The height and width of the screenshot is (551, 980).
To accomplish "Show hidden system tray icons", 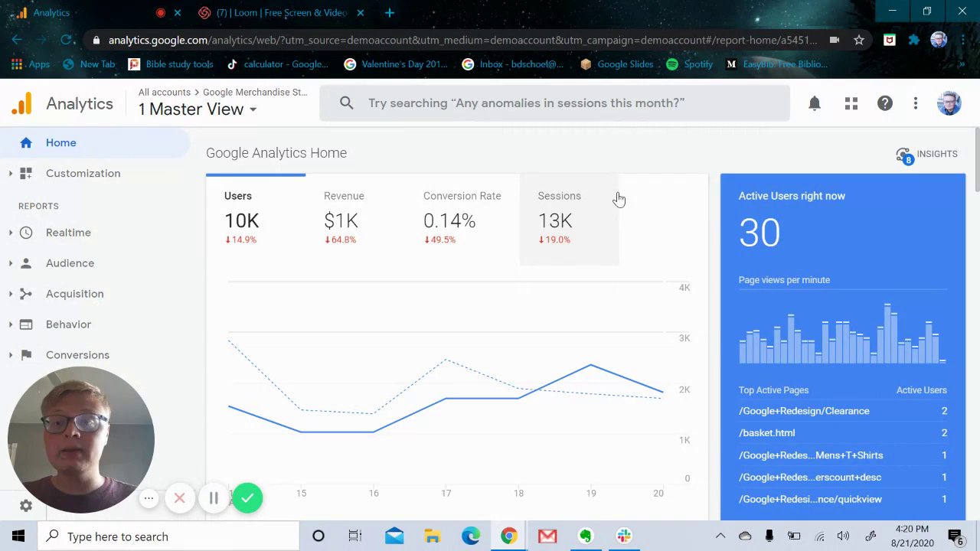I will click(x=720, y=536).
